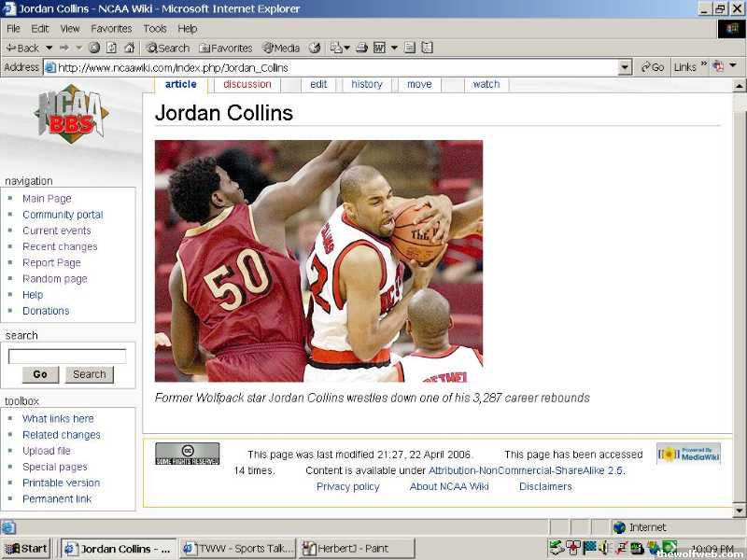This screenshot has width=747, height=560.
Task: Expand the Links toolbar chevron
Action: [x=704, y=66]
